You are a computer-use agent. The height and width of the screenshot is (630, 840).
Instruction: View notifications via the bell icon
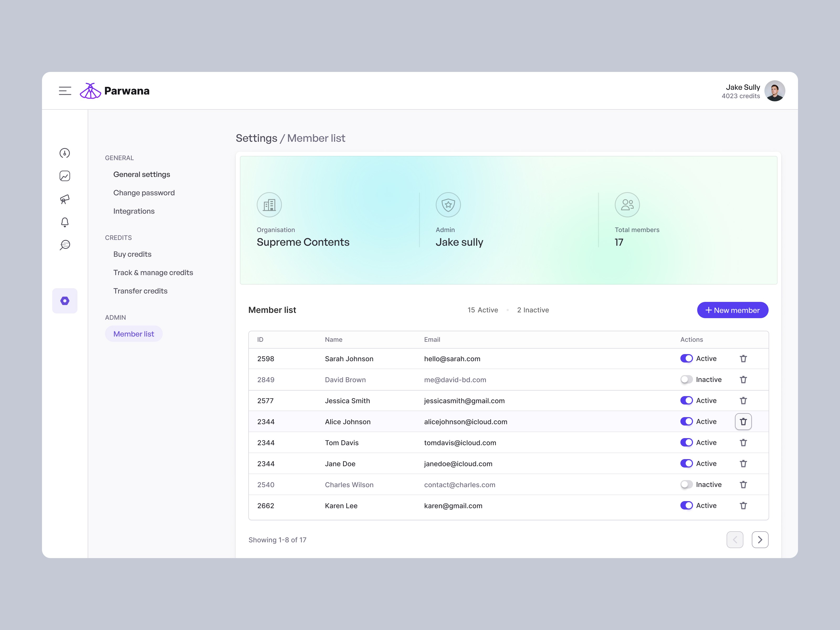click(x=65, y=222)
